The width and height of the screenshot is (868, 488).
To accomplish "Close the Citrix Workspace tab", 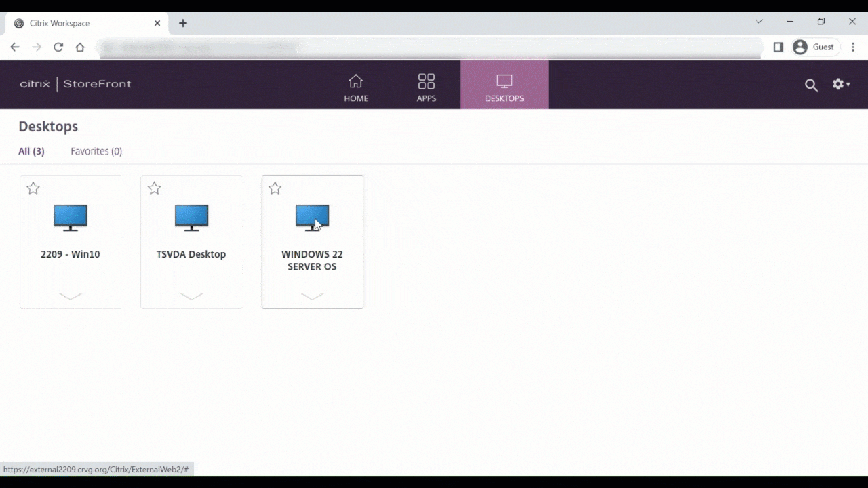I will pyautogui.click(x=157, y=23).
